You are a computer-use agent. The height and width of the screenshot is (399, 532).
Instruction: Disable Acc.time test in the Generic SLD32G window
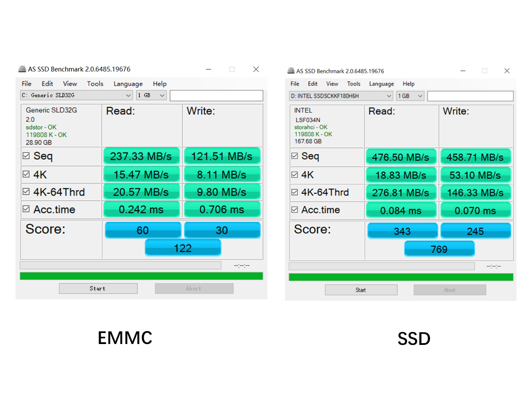[26, 209]
